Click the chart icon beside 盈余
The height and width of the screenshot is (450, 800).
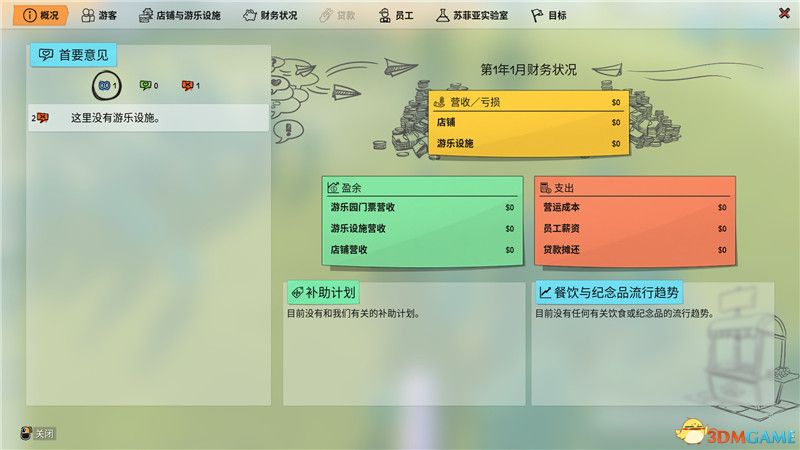coord(333,188)
